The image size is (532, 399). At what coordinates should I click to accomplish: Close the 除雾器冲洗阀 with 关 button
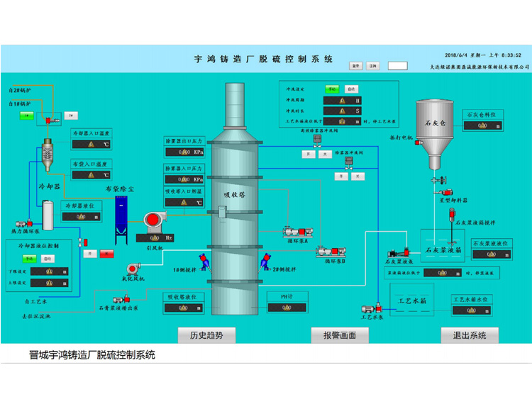pyautogui.click(x=358, y=176)
